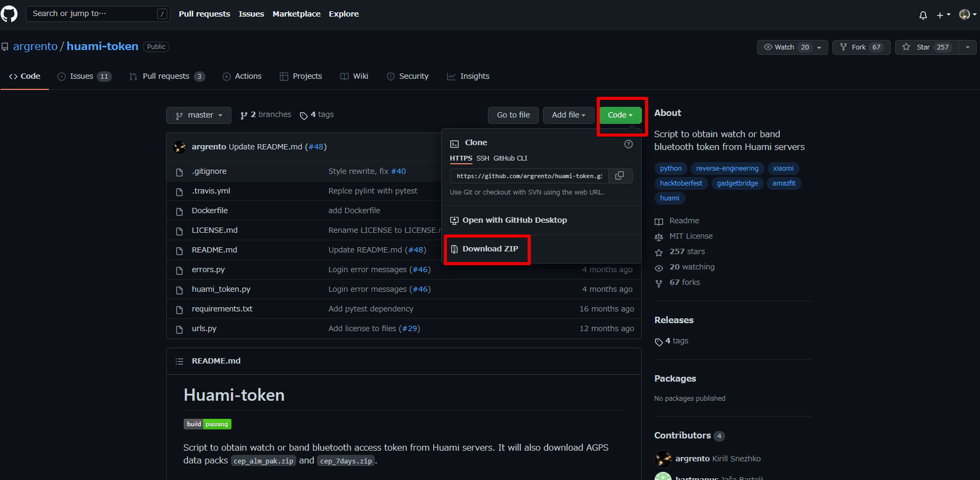Open the Add file dropdown

pos(568,115)
